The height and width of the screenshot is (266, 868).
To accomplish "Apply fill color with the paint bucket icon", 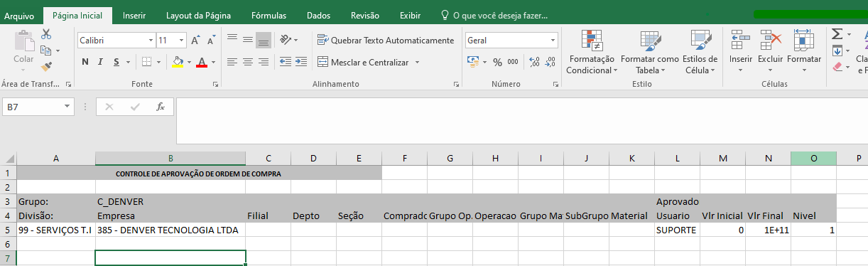I will coord(178,62).
